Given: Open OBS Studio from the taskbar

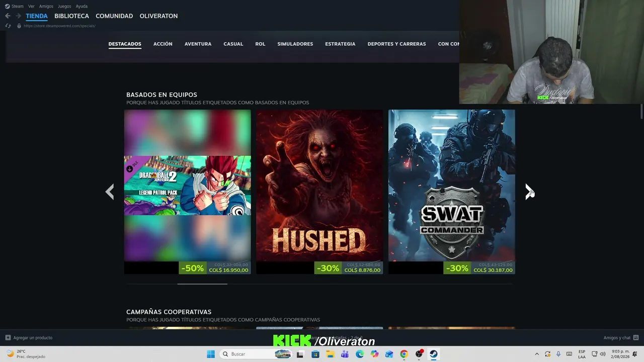Looking at the screenshot, I should coord(419,354).
